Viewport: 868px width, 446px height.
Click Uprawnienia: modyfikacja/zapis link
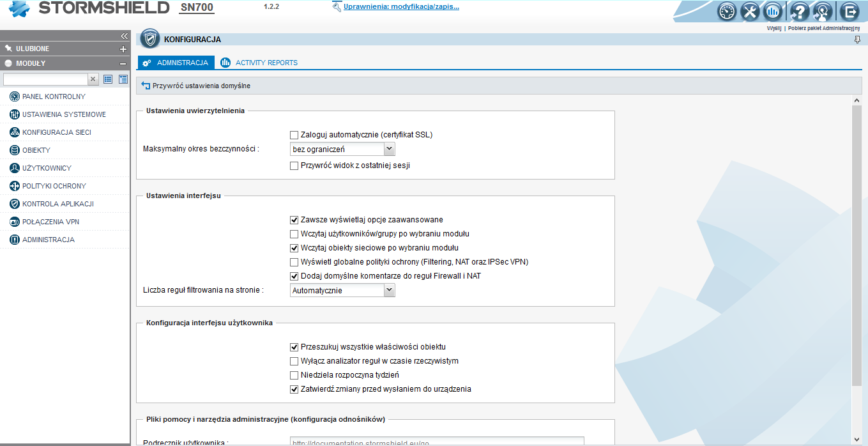click(x=401, y=7)
